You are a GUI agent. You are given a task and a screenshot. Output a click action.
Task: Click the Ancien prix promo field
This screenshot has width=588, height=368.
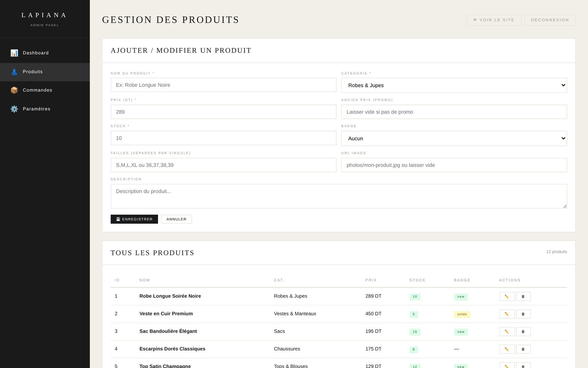pos(454,112)
